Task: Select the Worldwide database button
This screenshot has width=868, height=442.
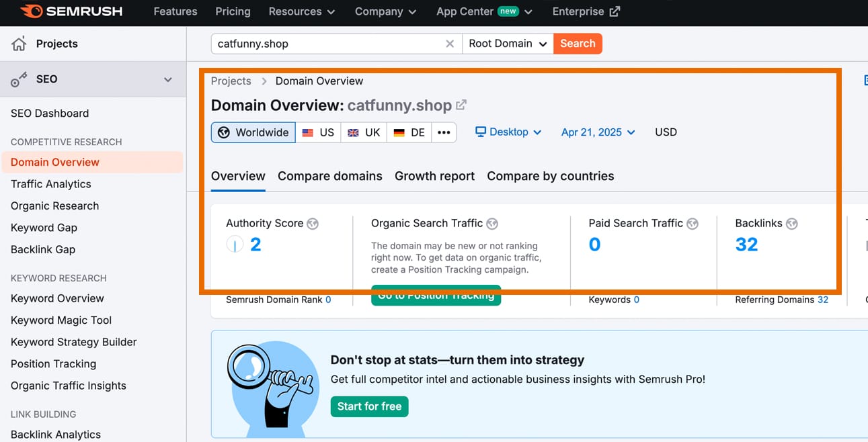Action: [x=254, y=132]
